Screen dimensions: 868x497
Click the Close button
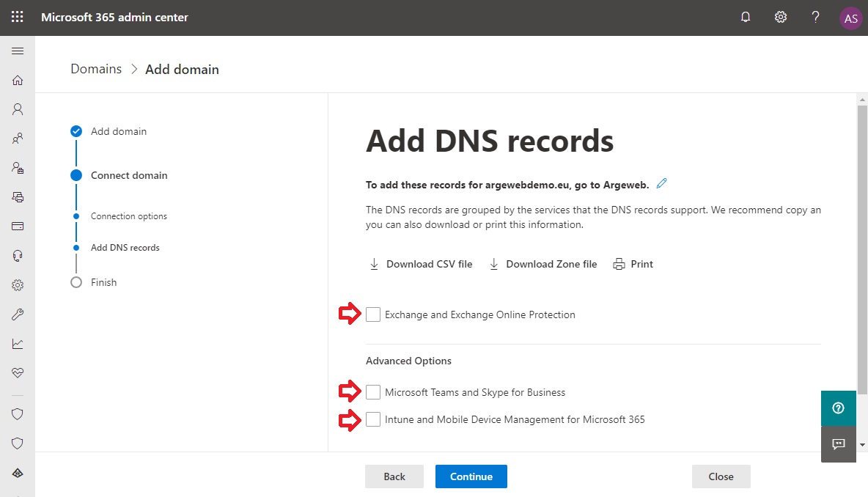click(x=721, y=476)
